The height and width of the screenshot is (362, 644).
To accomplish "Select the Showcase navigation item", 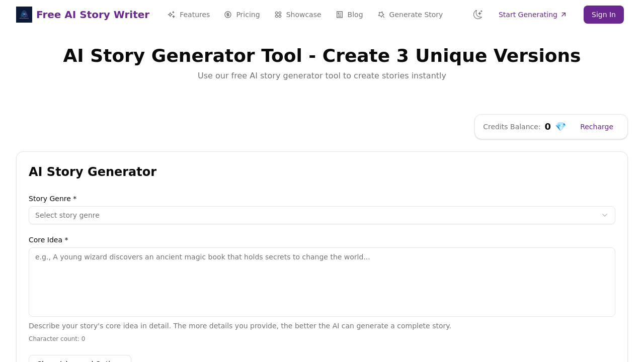I will pos(302,14).
